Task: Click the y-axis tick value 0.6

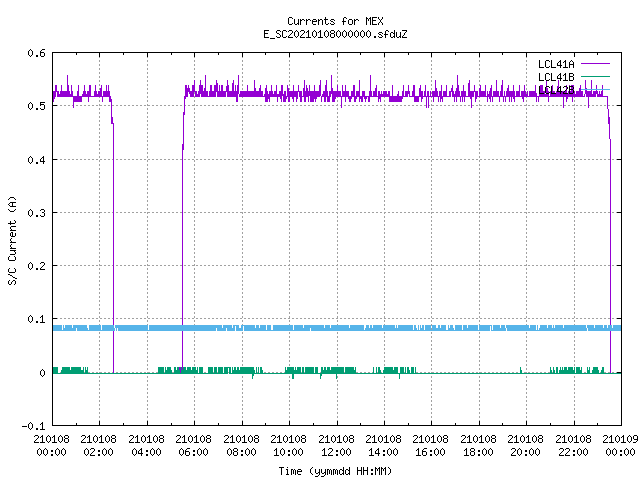Action: (37, 53)
